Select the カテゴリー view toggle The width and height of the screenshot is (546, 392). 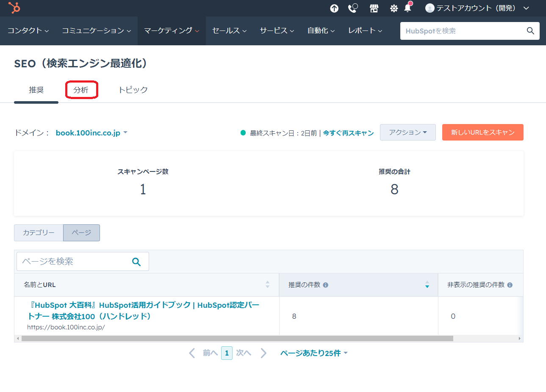(39, 233)
